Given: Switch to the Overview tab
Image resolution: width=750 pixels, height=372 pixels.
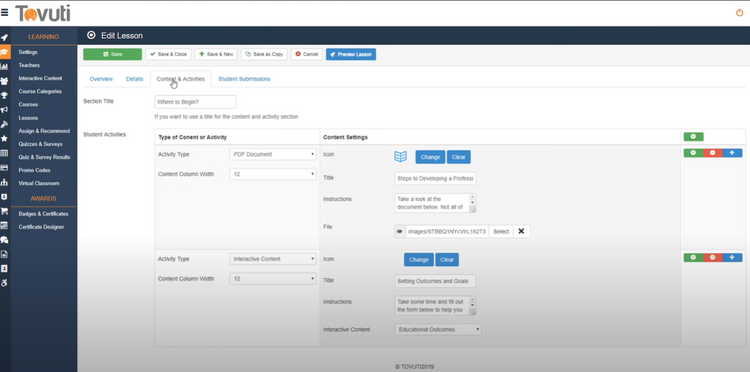Looking at the screenshot, I should (x=101, y=79).
